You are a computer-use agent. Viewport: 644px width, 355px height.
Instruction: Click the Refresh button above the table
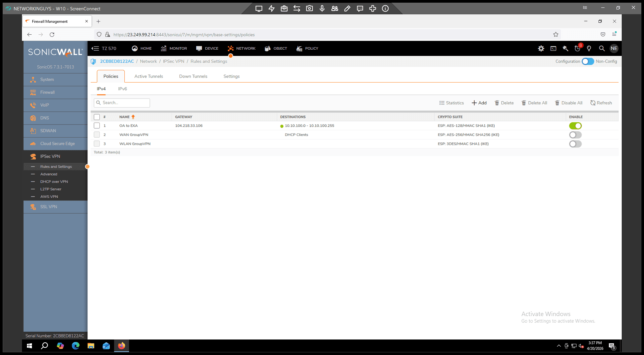point(601,103)
